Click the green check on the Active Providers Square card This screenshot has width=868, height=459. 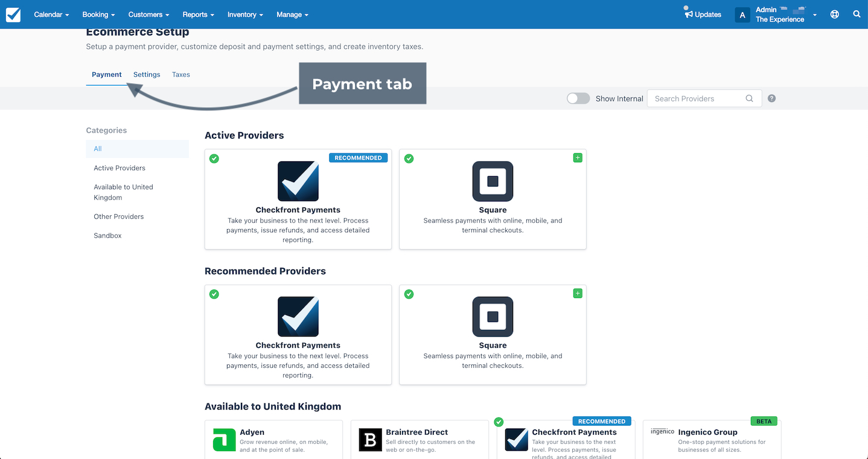coord(409,159)
